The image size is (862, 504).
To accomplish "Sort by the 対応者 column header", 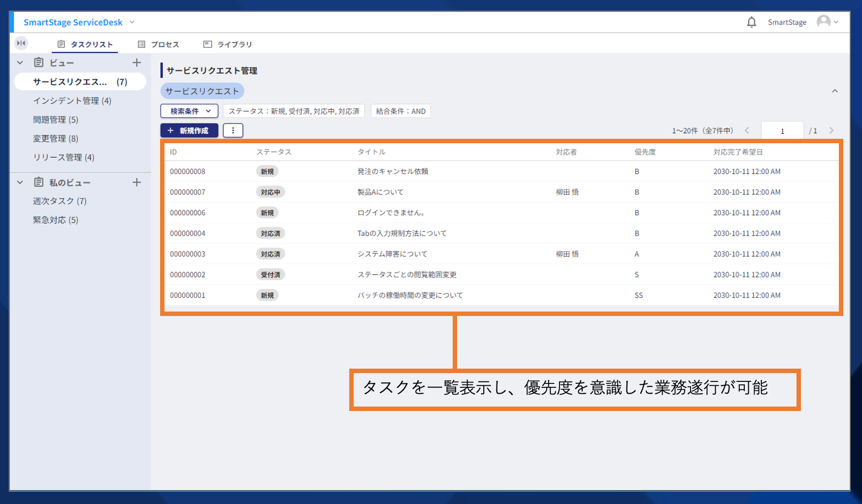I will click(566, 152).
